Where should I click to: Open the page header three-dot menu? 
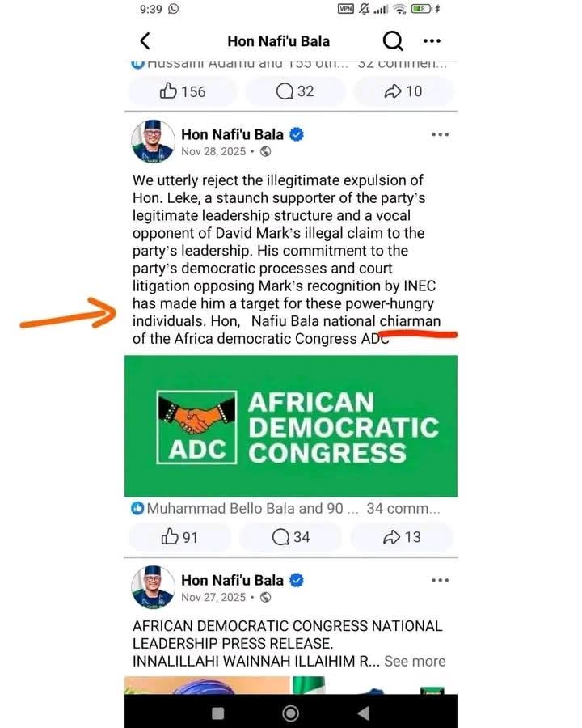(432, 41)
